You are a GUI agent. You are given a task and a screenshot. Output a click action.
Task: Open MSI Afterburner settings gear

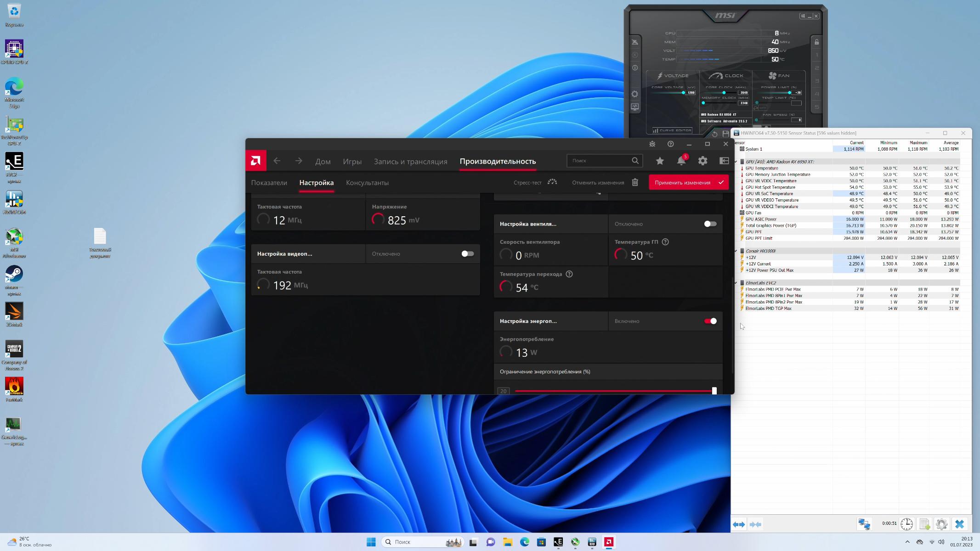[634, 94]
